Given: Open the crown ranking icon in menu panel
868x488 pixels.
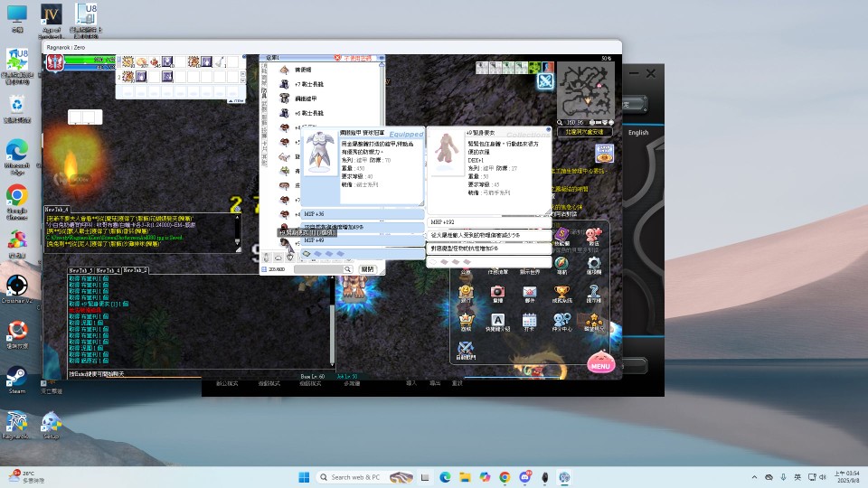Looking at the screenshot, I should (x=466, y=320).
